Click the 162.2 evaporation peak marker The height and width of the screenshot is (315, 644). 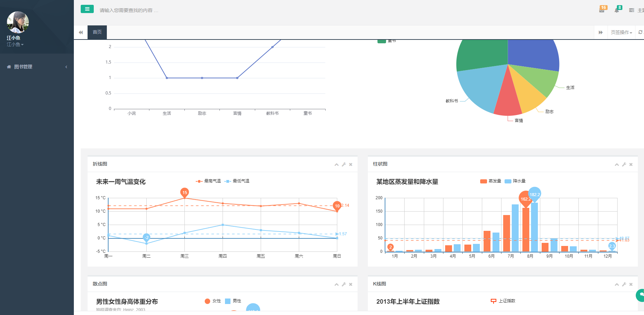[x=526, y=199]
